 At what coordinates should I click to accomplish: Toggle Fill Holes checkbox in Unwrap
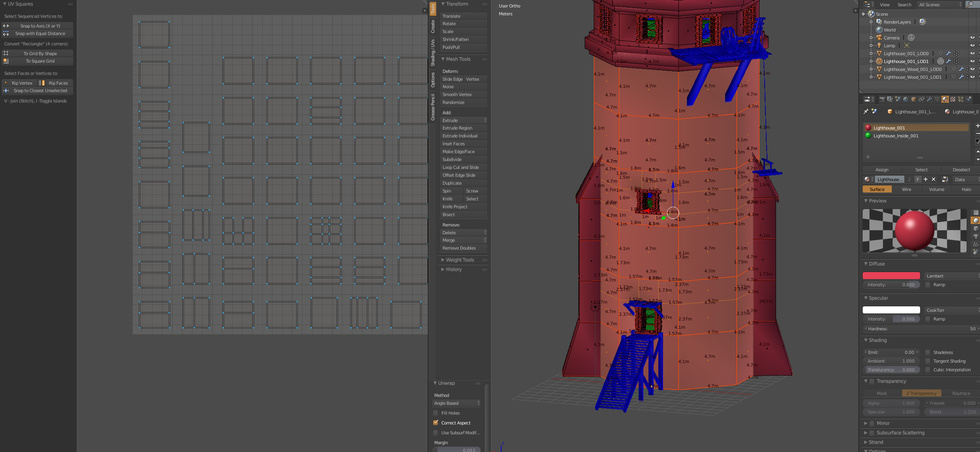(435, 413)
